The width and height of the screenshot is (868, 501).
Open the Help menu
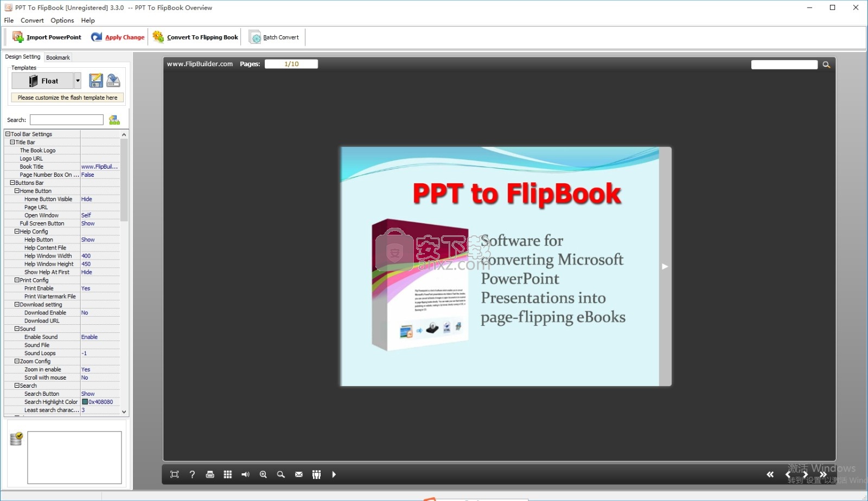click(x=88, y=20)
